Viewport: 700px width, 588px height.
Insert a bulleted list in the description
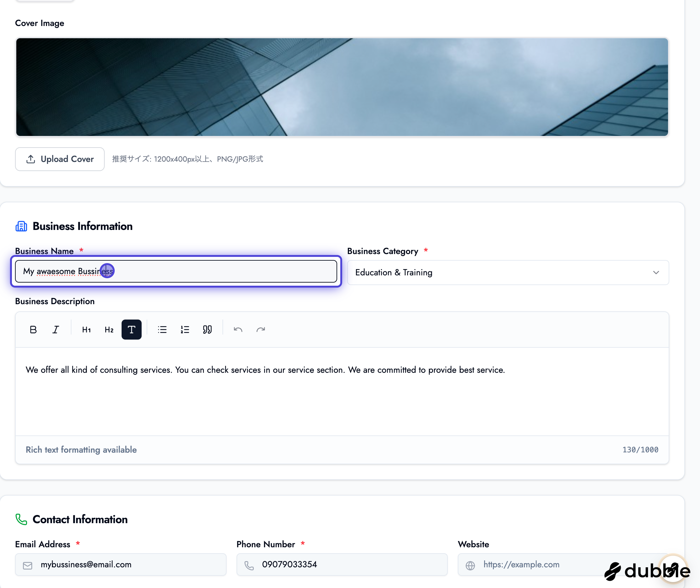click(x=162, y=329)
